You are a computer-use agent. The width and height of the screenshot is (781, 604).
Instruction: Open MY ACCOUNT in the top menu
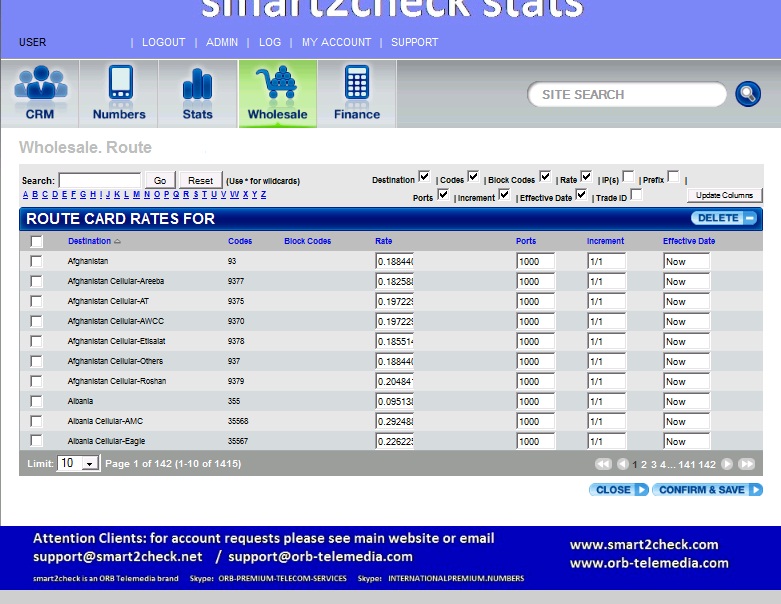click(336, 42)
